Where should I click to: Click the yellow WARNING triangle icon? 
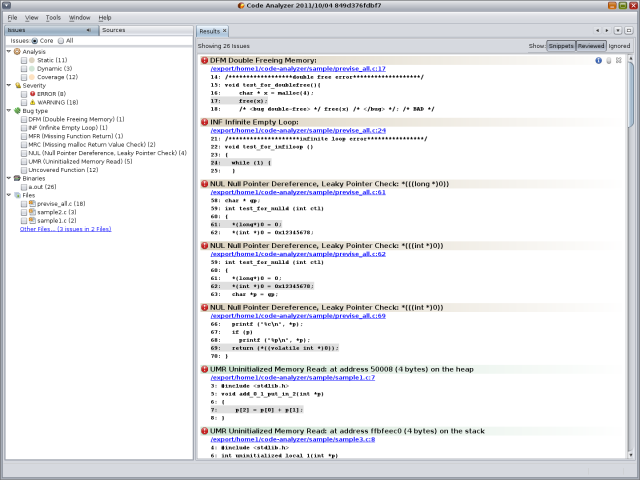tap(32, 102)
